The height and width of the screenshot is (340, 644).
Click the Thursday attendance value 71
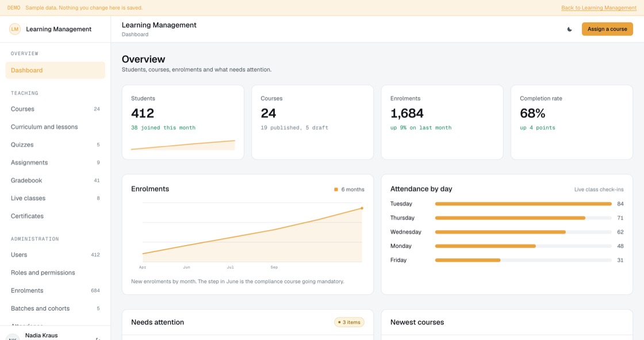pos(620,218)
